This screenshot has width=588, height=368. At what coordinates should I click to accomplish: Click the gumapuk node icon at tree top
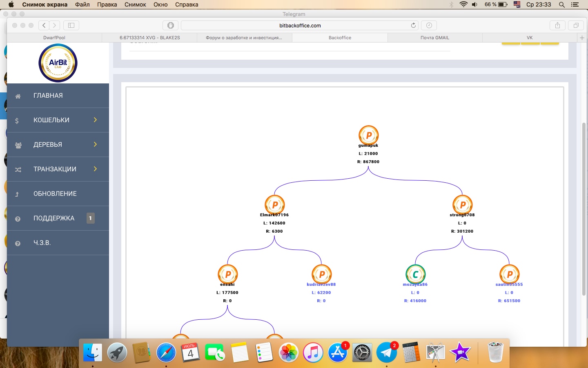coord(368,135)
